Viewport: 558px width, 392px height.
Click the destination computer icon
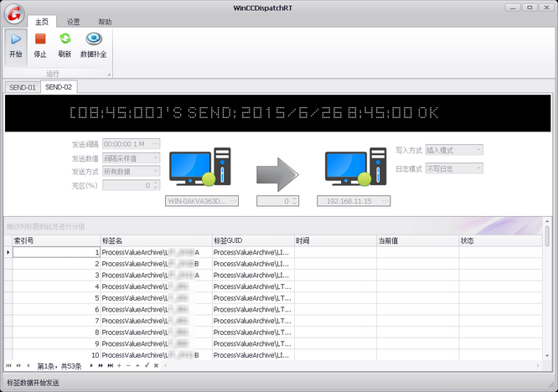[x=356, y=167]
